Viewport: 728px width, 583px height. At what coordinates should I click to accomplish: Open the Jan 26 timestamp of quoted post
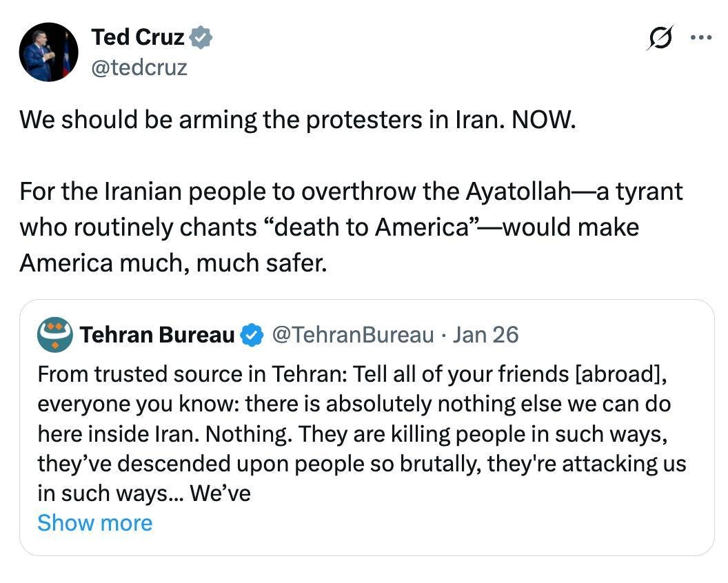tap(486, 335)
